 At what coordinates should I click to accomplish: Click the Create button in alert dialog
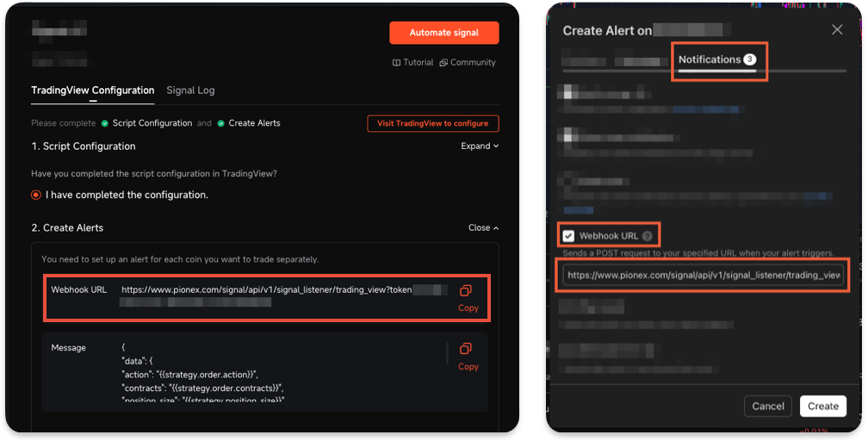pyautogui.click(x=823, y=406)
